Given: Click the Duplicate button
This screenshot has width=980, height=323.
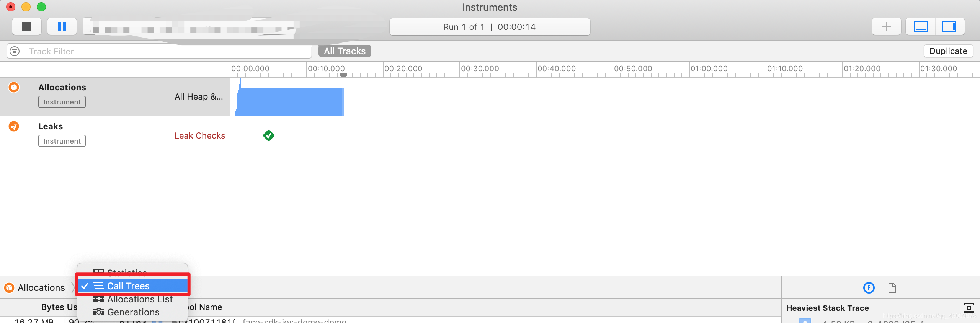Looking at the screenshot, I should pyautogui.click(x=948, y=51).
